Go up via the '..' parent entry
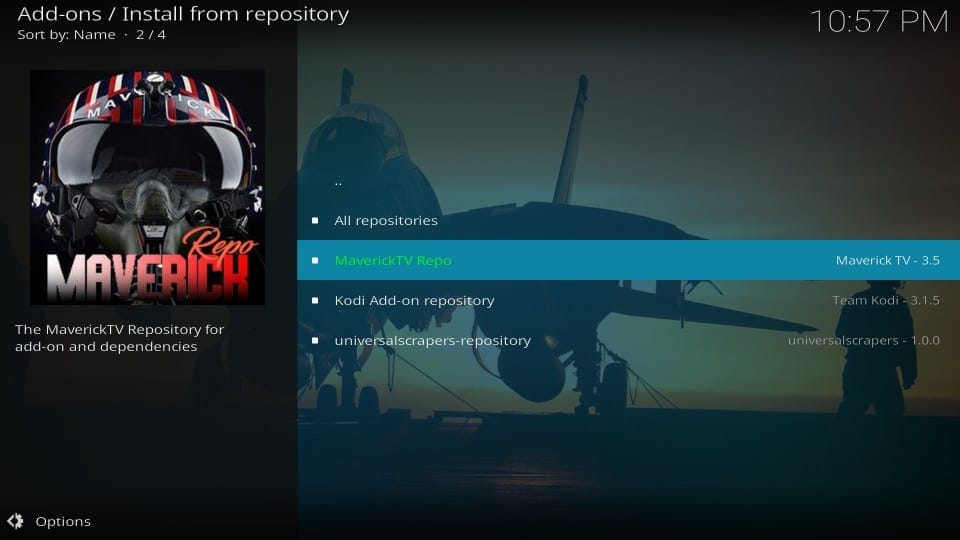Image resolution: width=960 pixels, height=540 pixels. [x=628, y=181]
